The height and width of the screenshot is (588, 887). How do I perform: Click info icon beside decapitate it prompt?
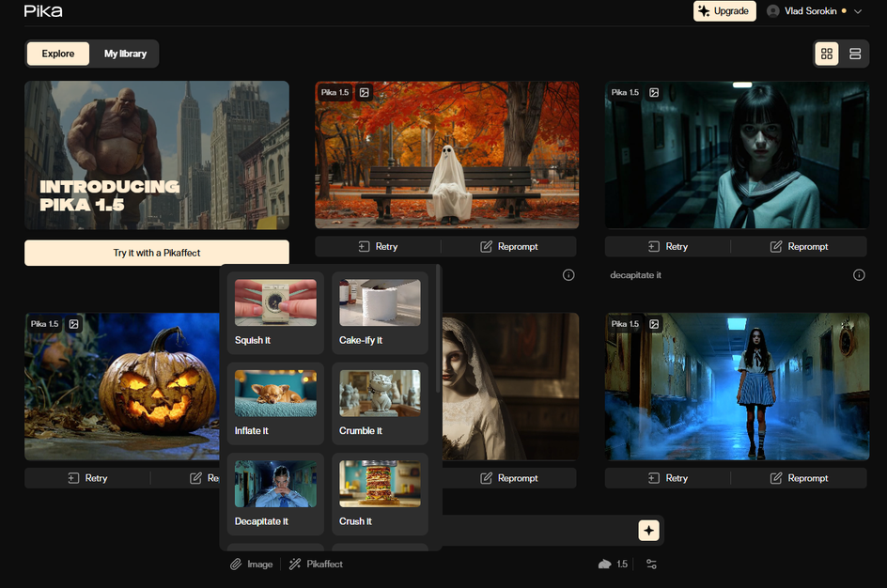tap(859, 275)
